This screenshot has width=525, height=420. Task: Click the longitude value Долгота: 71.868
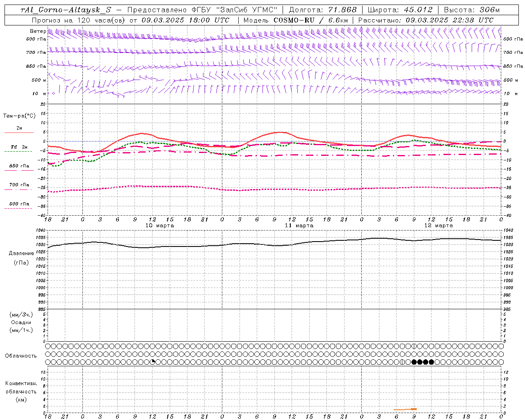(323, 10)
